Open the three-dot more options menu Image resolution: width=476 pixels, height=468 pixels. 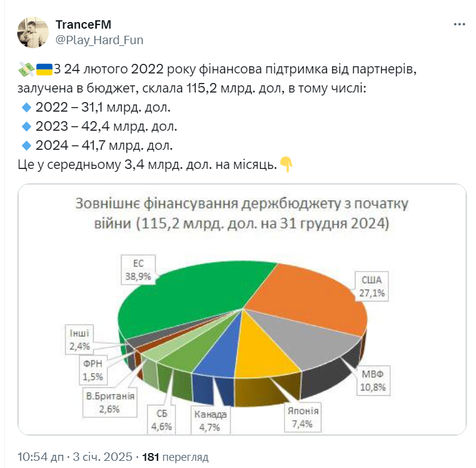459,24
